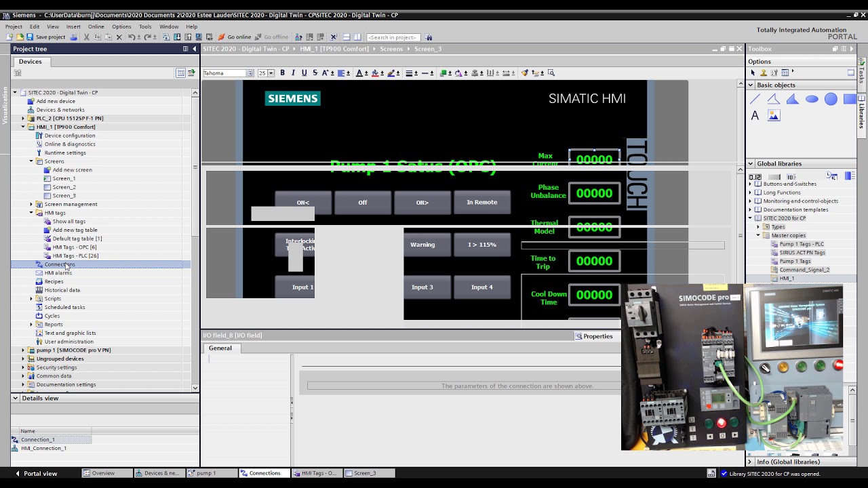Click the Input 3 button on HMI screen
This screenshot has height=488, width=868.
(x=422, y=287)
